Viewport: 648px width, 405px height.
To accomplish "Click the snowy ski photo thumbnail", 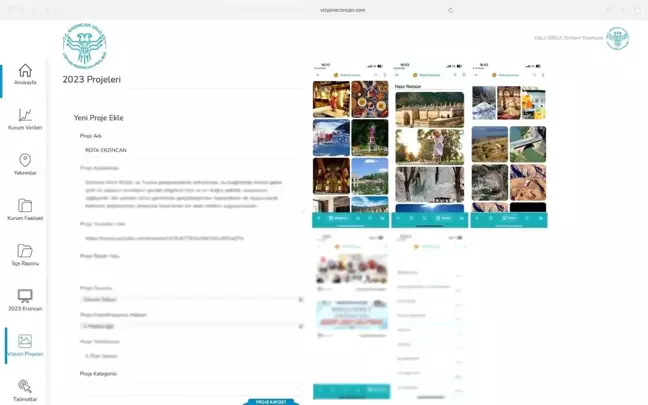I will pyautogui.click(x=331, y=138).
